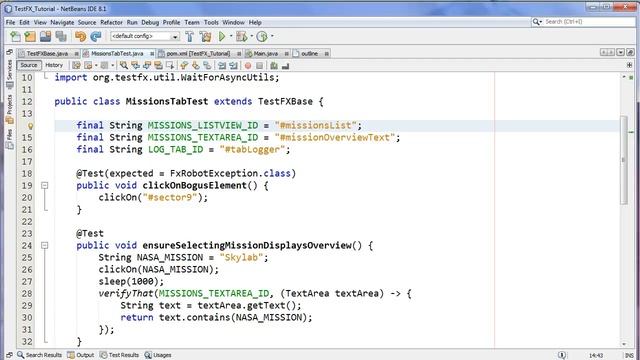The image size is (640, 360).
Task: Open the Help menu
Action: coord(255,22)
